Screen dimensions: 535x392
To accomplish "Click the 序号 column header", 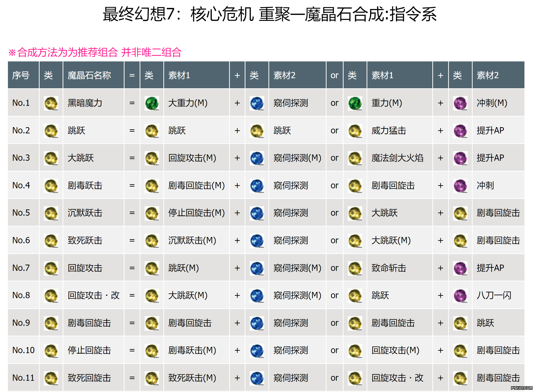I will coord(24,75).
